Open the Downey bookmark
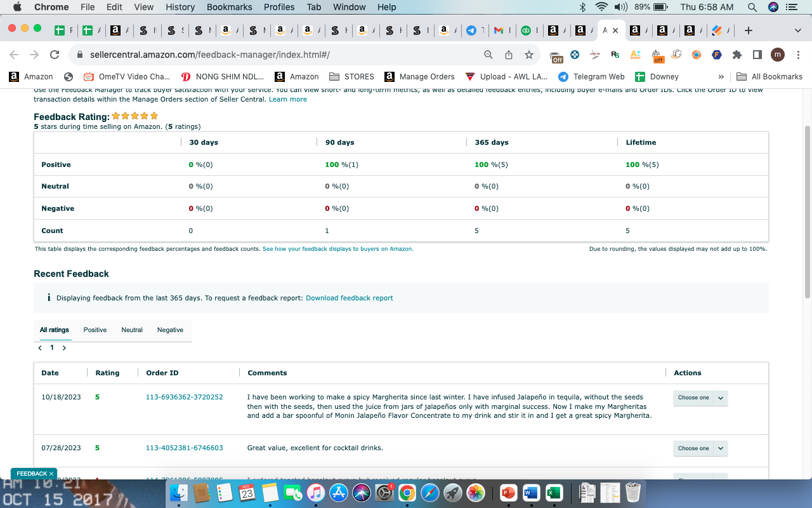 (x=657, y=76)
